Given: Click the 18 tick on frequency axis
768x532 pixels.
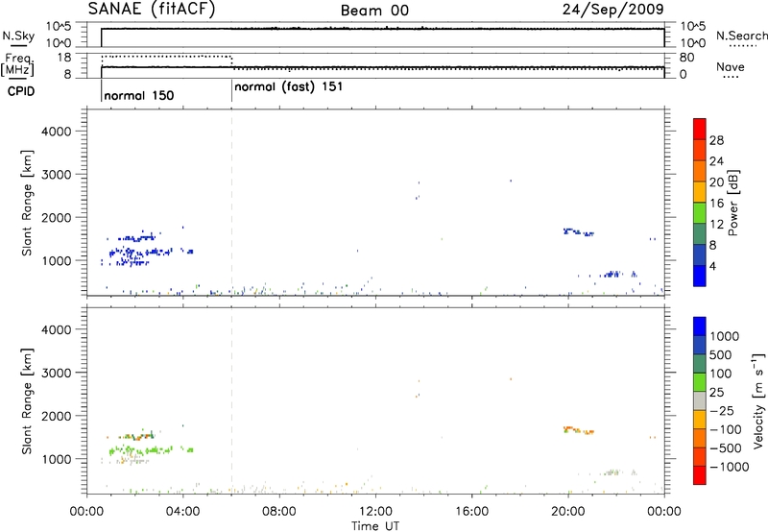Looking at the screenshot, I should point(64,58).
